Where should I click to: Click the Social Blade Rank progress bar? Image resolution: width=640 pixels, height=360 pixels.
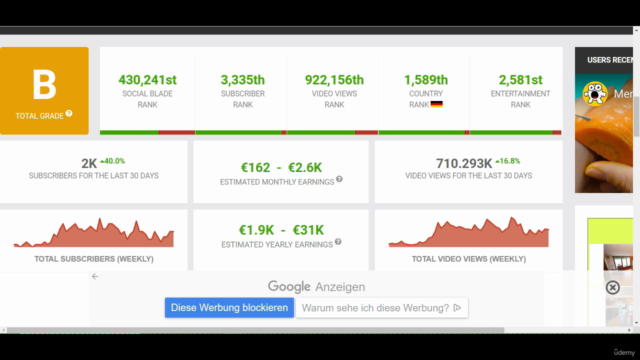tap(147, 133)
